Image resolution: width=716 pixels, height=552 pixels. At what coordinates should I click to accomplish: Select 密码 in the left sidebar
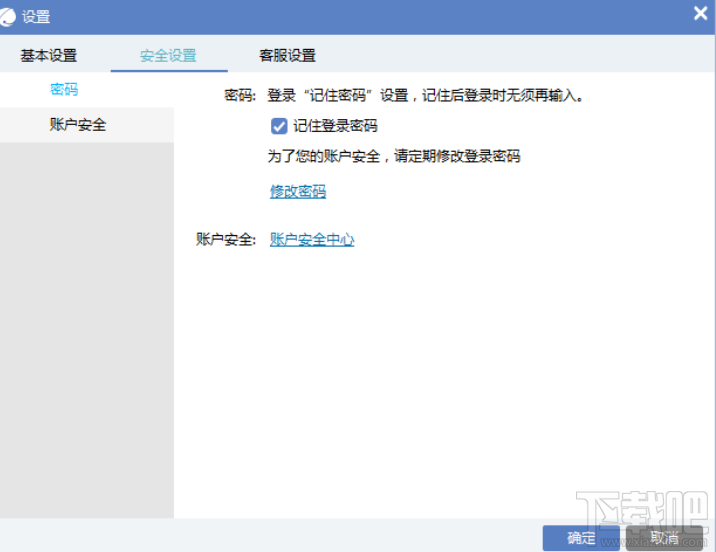pyautogui.click(x=87, y=89)
